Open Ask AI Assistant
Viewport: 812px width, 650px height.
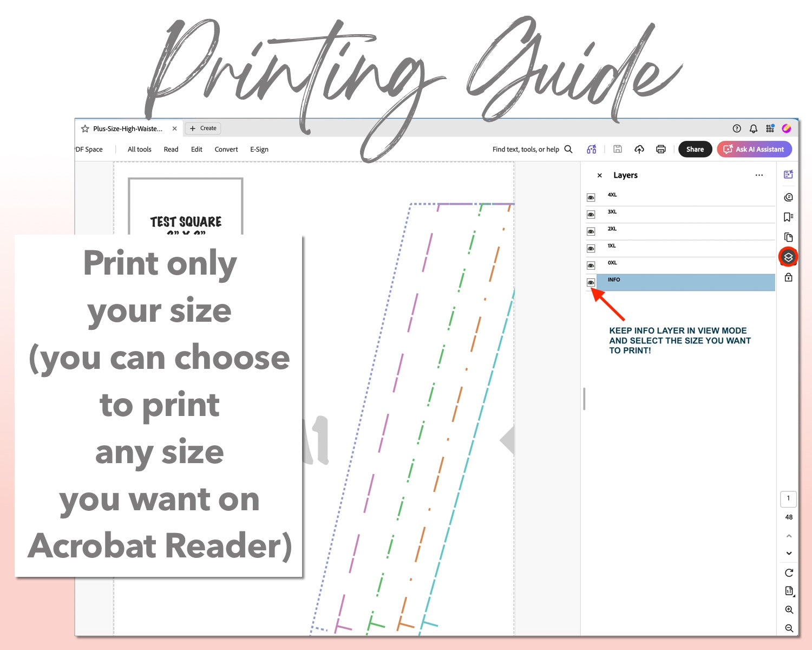pos(754,149)
